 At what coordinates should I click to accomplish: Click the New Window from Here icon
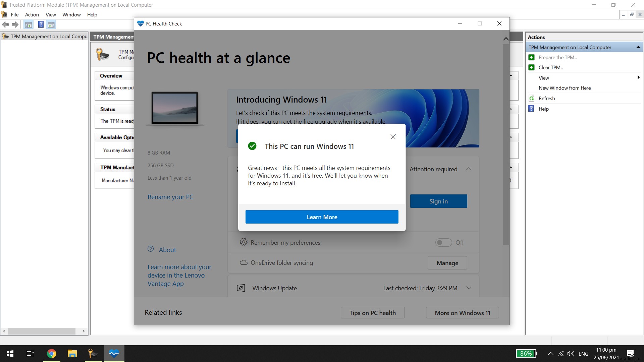pos(565,88)
